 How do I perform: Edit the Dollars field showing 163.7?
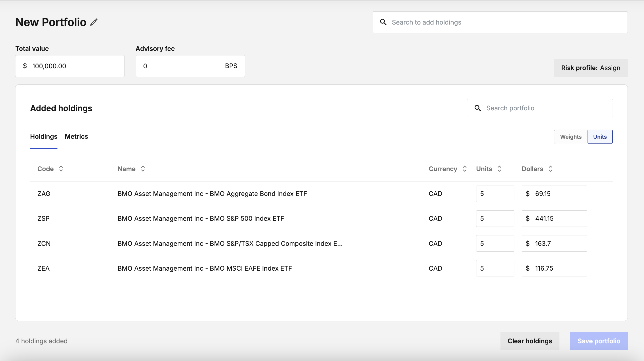(x=554, y=244)
